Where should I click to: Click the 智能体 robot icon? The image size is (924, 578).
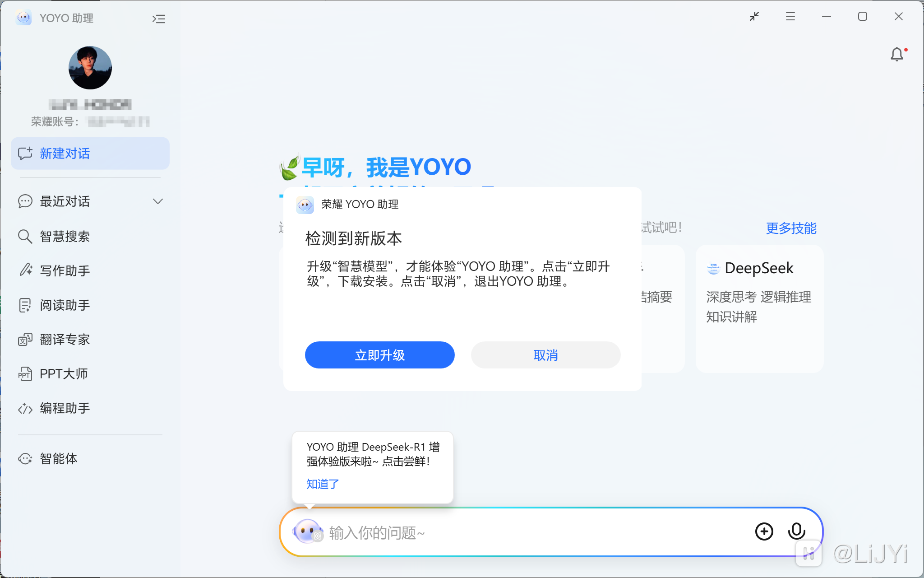[x=25, y=459]
